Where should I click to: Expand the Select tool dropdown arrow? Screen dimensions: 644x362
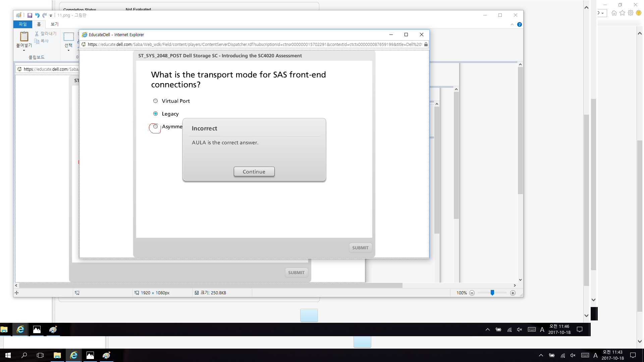click(x=68, y=51)
